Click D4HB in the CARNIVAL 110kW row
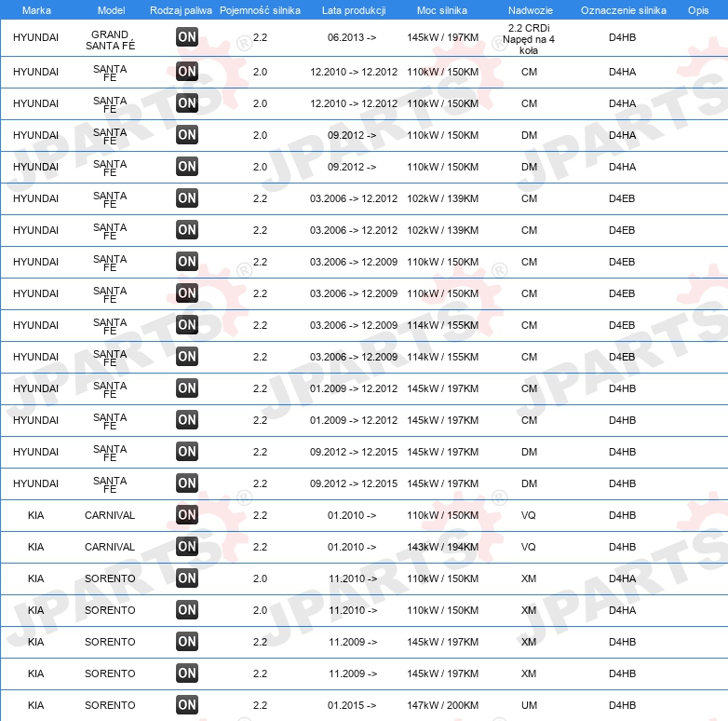The image size is (728, 721). (622, 515)
